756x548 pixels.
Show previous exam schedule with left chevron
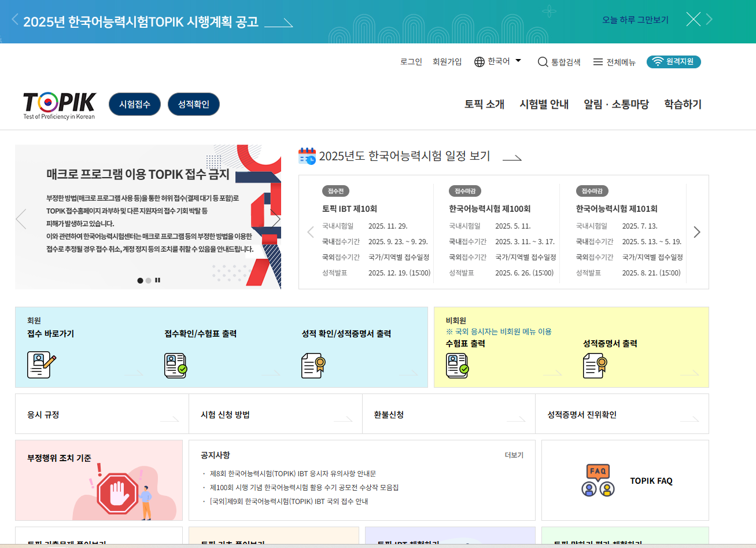[311, 232]
